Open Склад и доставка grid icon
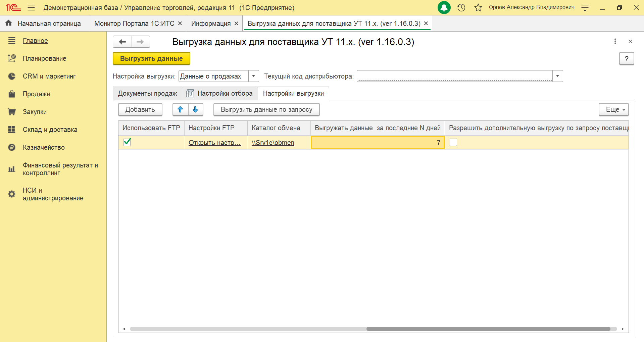 (x=12, y=130)
